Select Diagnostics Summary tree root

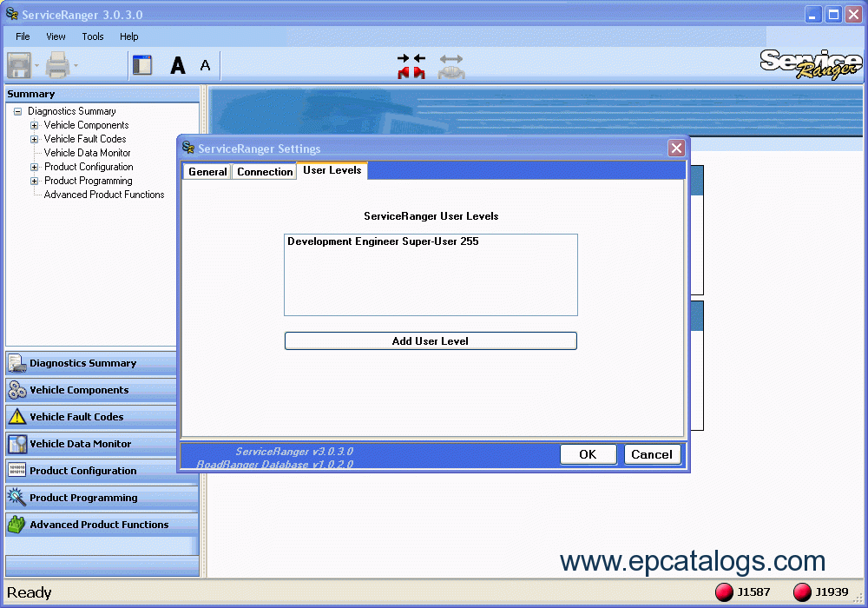[72, 111]
